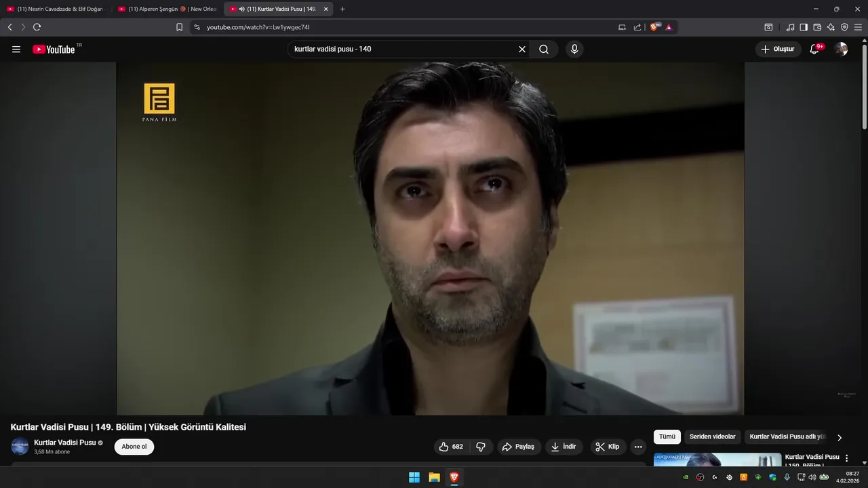Select the Kurtlar Vadisi Pusu adlı chip
868x488 pixels.
pyautogui.click(x=787, y=437)
